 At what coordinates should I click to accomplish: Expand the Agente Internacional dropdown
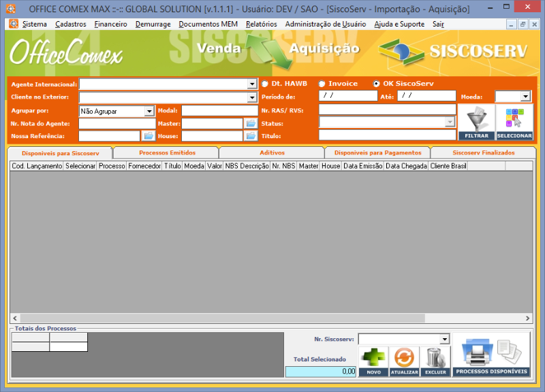[x=252, y=84]
